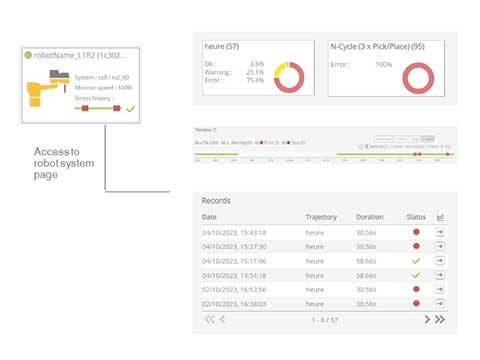Click error status dot for 15:27:30 record
This screenshot has height=360, width=480.
point(416,246)
